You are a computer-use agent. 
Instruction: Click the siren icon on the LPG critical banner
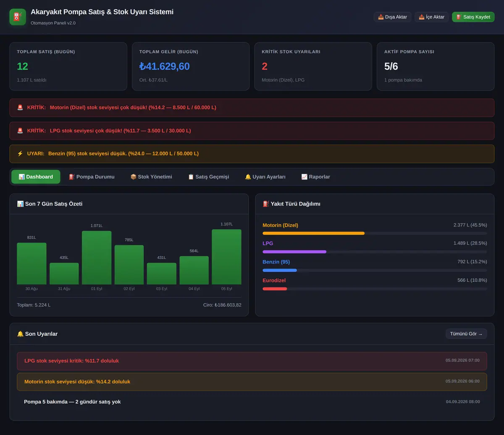[20, 131]
